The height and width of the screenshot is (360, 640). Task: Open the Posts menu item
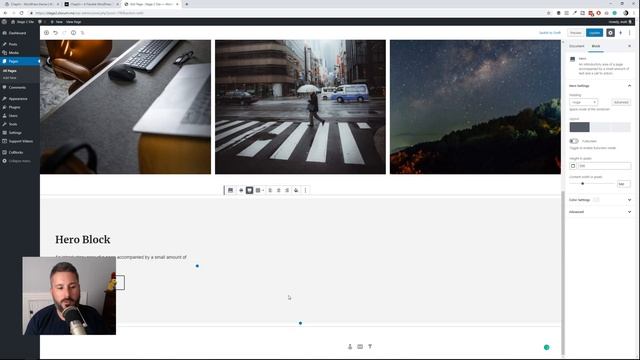(x=13, y=44)
